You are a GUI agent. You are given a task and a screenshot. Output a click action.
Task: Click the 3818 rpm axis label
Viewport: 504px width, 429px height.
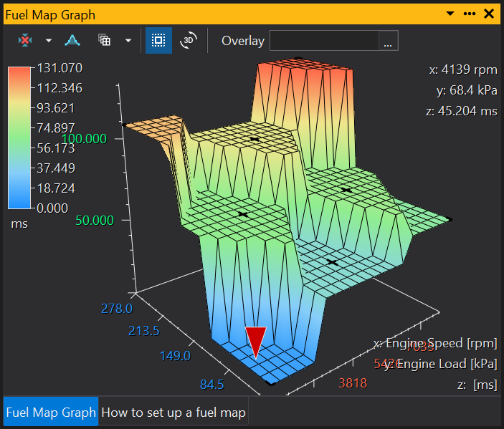(352, 382)
